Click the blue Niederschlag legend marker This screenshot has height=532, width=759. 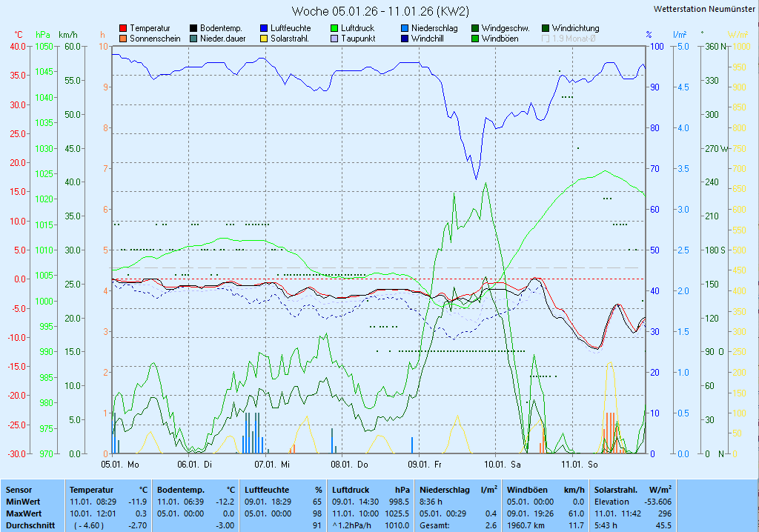pos(405,28)
